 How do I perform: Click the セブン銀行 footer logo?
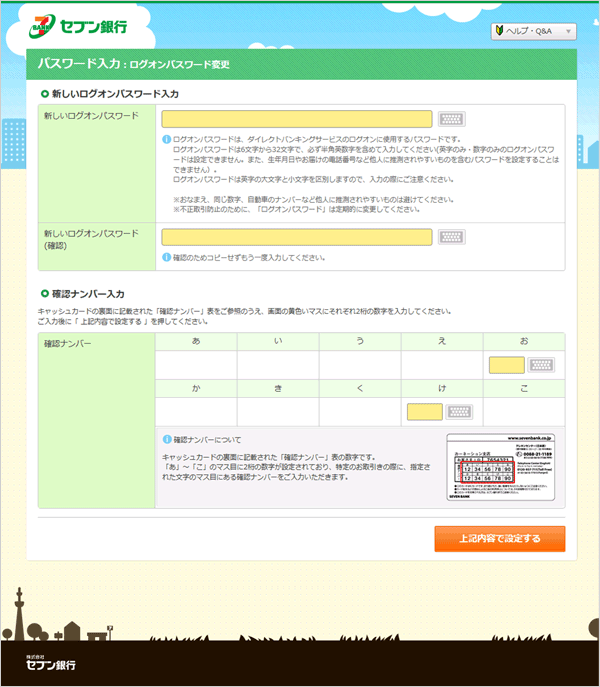50,664
